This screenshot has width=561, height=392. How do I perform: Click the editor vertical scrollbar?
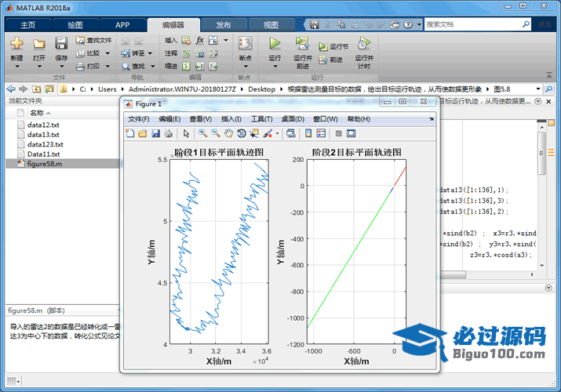click(542, 154)
